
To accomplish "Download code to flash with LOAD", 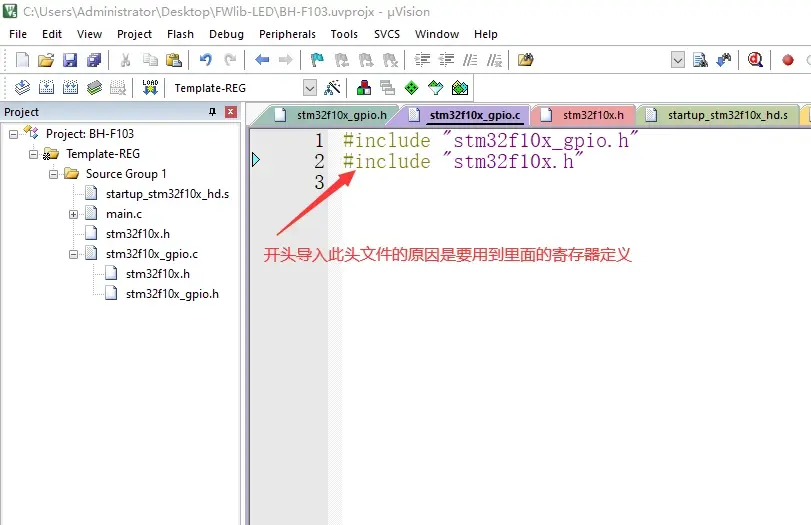I will 150,87.
